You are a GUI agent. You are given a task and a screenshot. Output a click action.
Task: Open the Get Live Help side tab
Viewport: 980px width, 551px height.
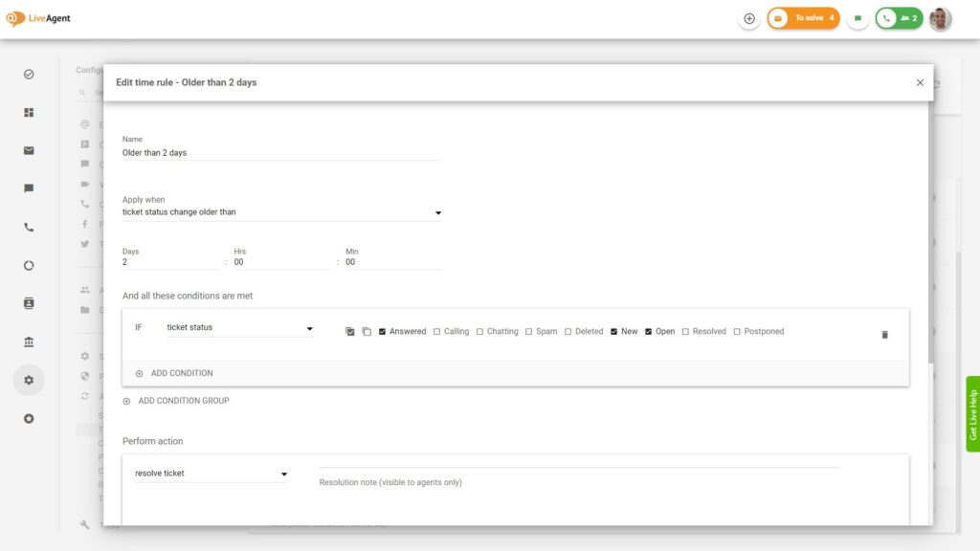(972, 414)
